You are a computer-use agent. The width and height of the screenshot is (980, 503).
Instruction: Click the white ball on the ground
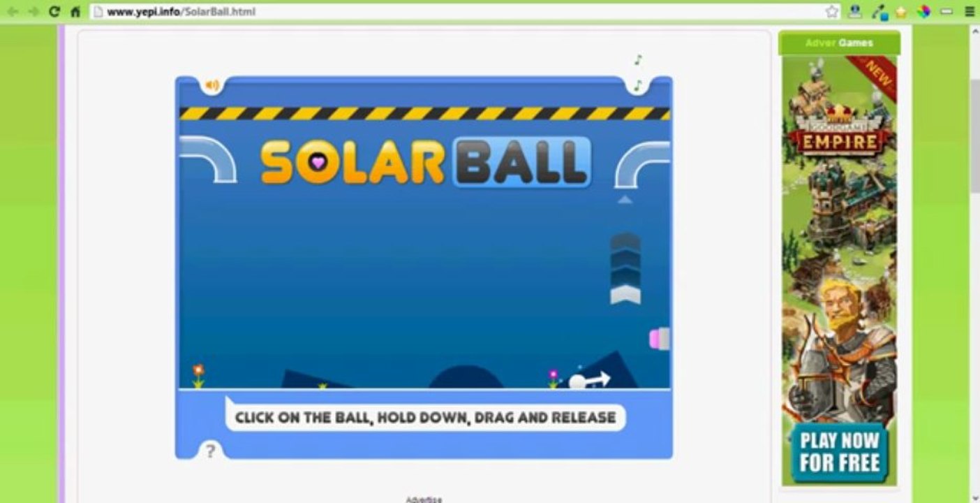click(578, 382)
